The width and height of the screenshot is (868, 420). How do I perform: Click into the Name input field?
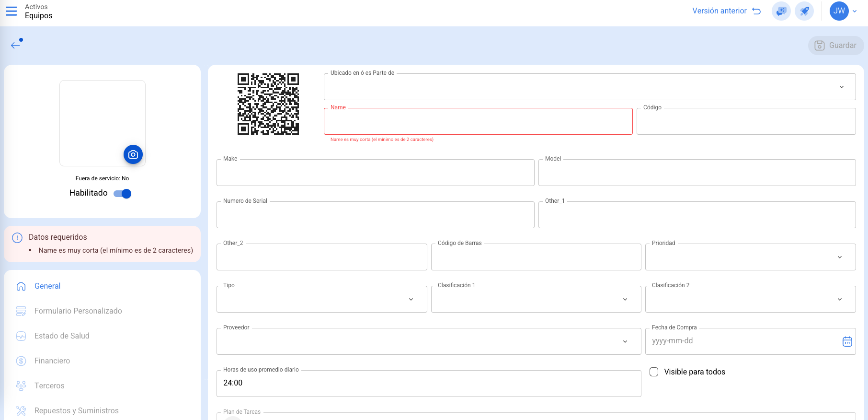[478, 122]
